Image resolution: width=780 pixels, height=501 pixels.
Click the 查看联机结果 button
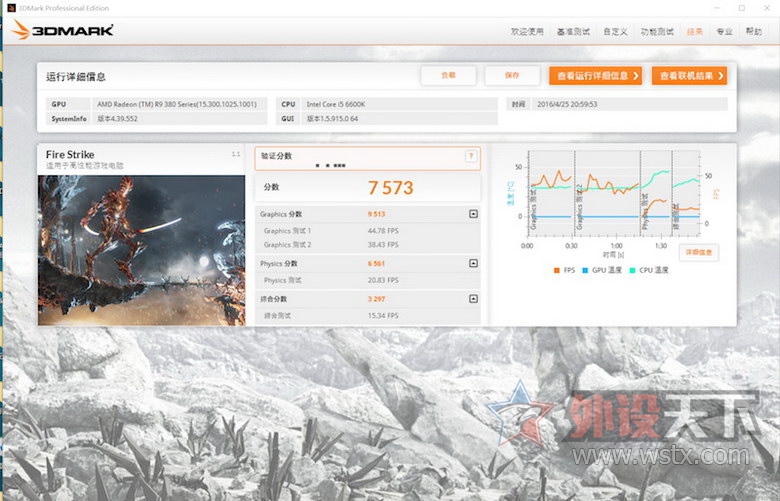click(689, 76)
